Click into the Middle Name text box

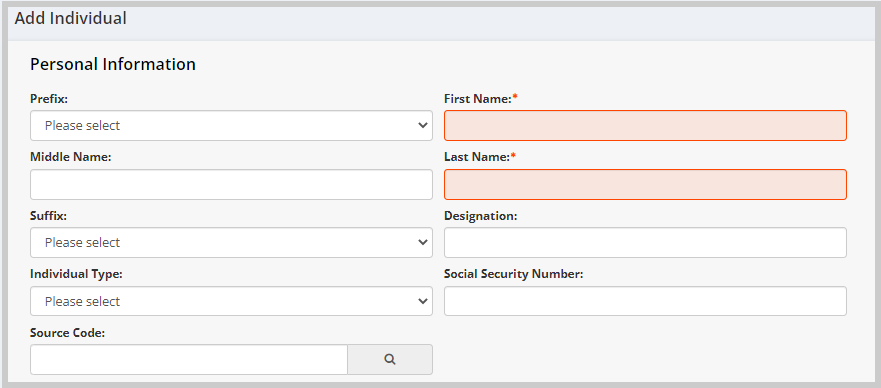click(231, 184)
